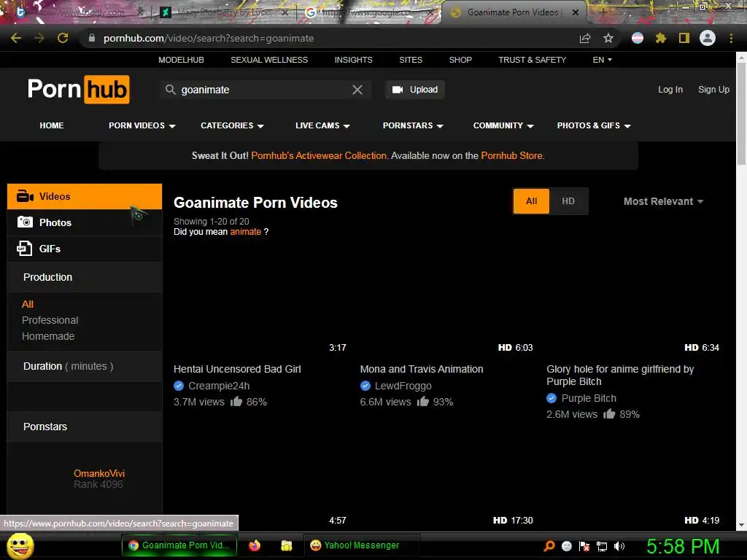Filter Production by Professional
The image size is (747, 560).
tap(50, 320)
